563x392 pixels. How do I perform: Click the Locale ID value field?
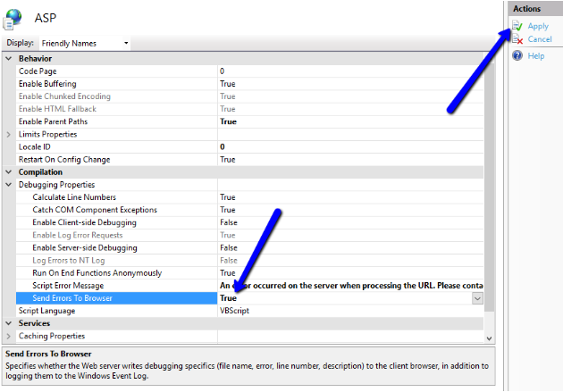[350, 147]
